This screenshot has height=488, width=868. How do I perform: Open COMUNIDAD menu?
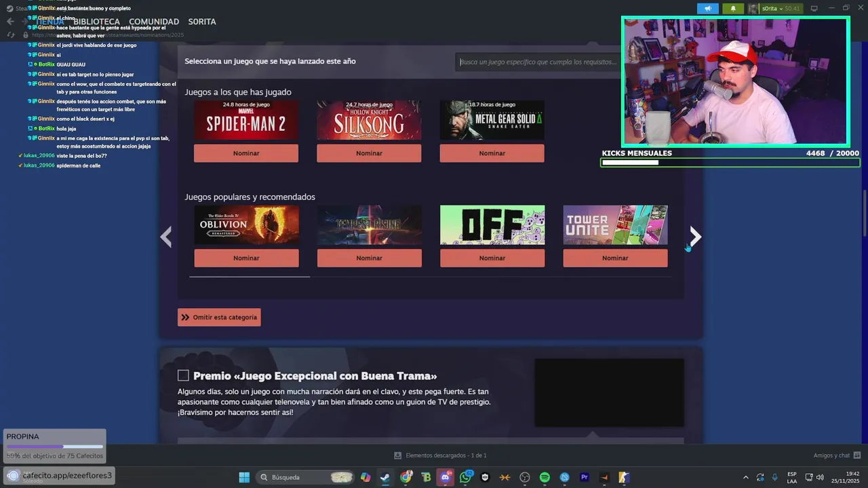(154, 22)
